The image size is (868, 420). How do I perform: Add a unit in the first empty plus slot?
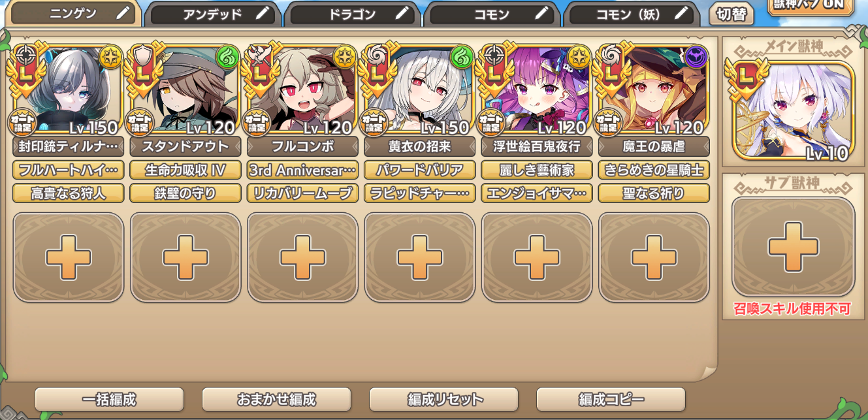click(x=69, y=257)
